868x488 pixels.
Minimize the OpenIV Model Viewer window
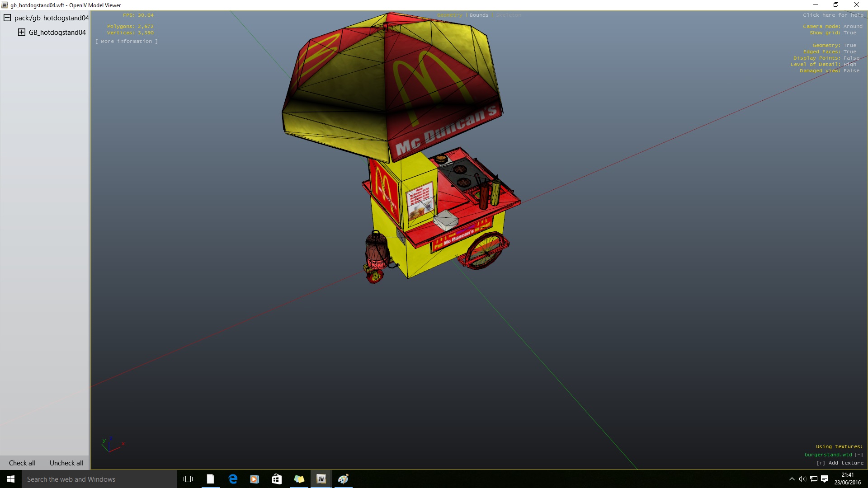[816, 5]
